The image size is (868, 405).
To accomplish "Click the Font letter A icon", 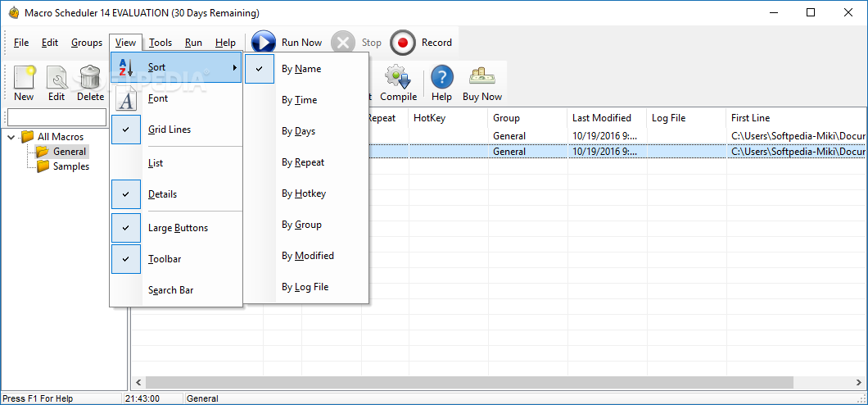I will click(126, 98).
